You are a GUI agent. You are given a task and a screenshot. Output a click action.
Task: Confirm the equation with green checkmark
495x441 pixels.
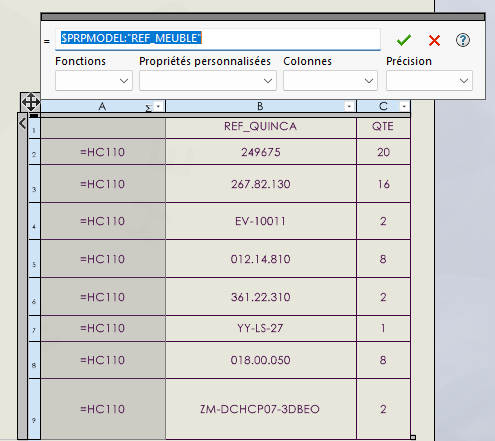(404, 40)
